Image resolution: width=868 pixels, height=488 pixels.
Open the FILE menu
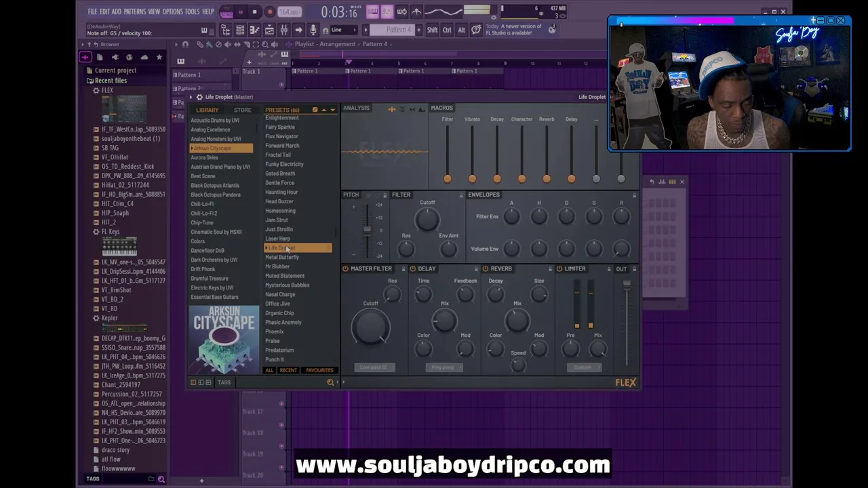(x=92, y=12)
